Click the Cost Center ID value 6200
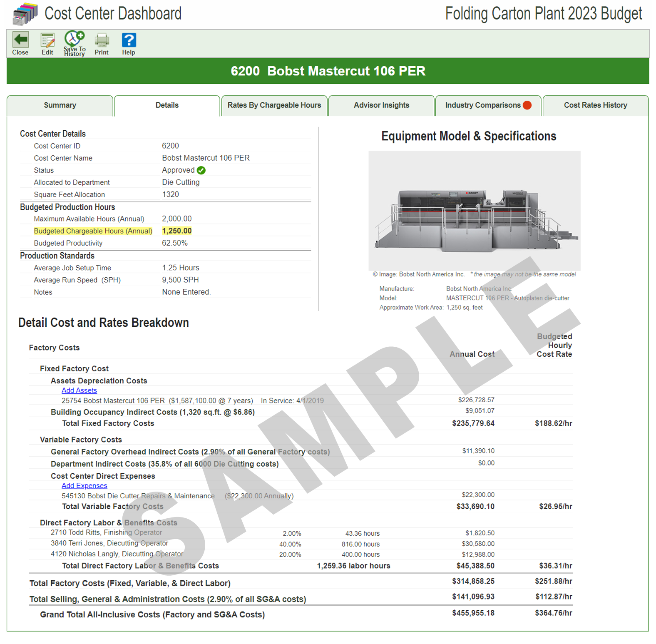 click(x=170, y=146)
